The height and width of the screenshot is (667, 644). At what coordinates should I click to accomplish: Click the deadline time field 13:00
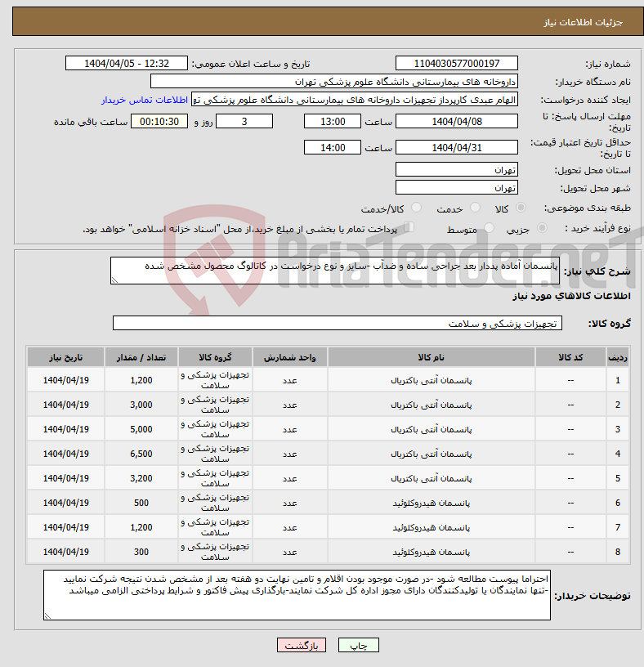(332, 121)
